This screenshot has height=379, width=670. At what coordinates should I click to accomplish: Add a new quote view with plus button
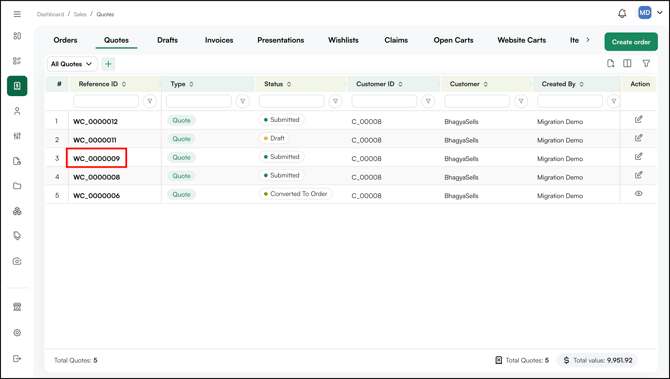point(108,64)
